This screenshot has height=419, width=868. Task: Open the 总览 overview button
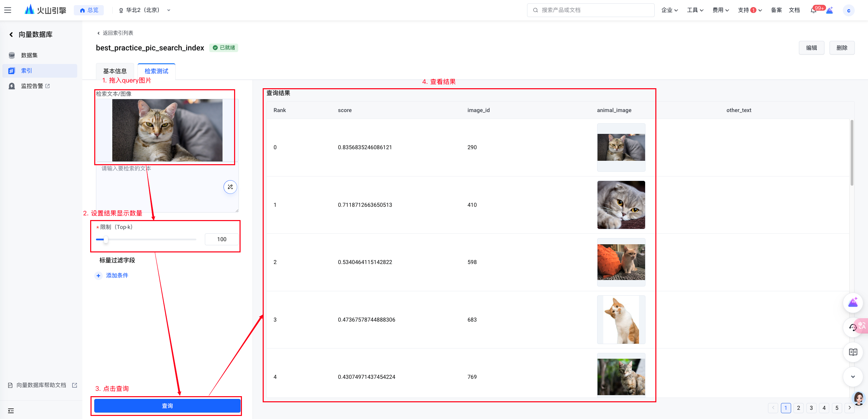tap(89, 10)
